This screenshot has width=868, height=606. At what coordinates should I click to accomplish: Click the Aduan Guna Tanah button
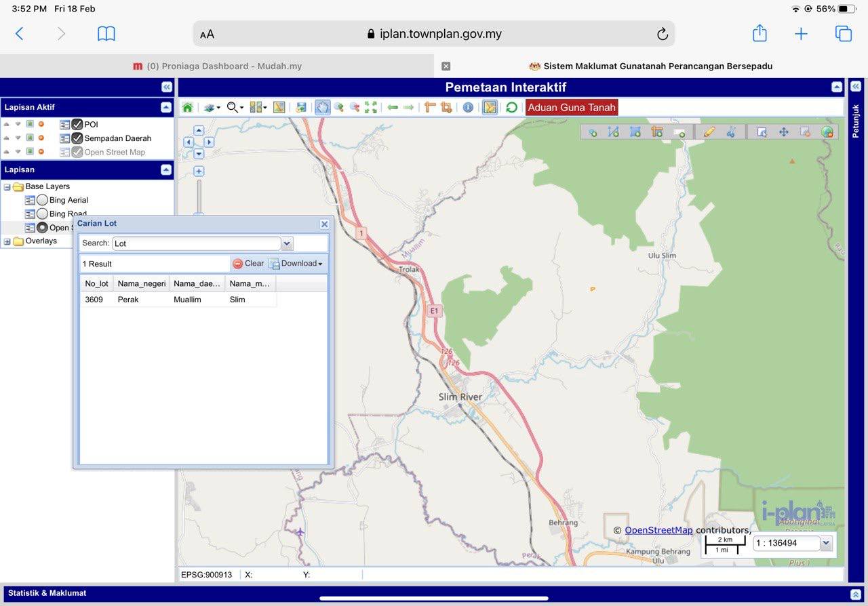[x=571, y=108]
